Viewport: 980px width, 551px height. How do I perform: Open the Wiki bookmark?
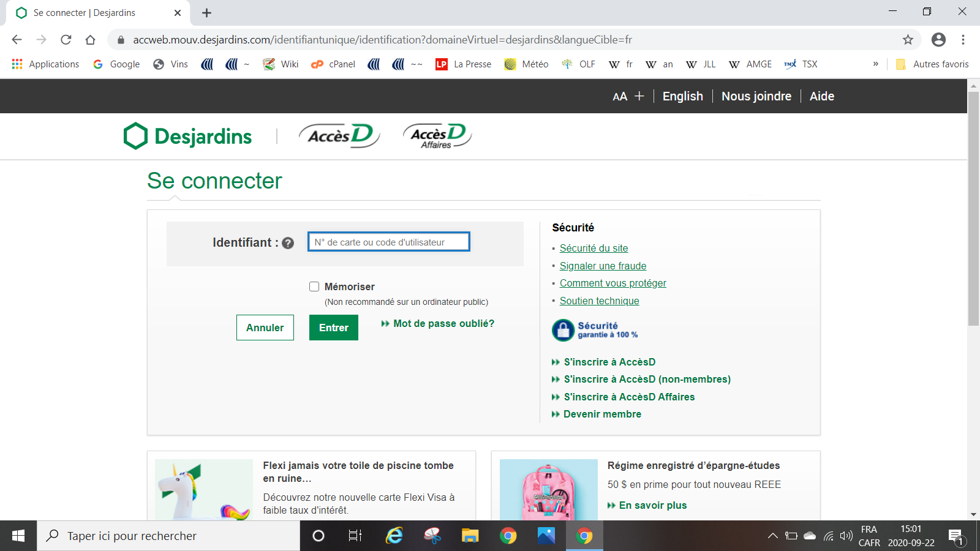281,64
